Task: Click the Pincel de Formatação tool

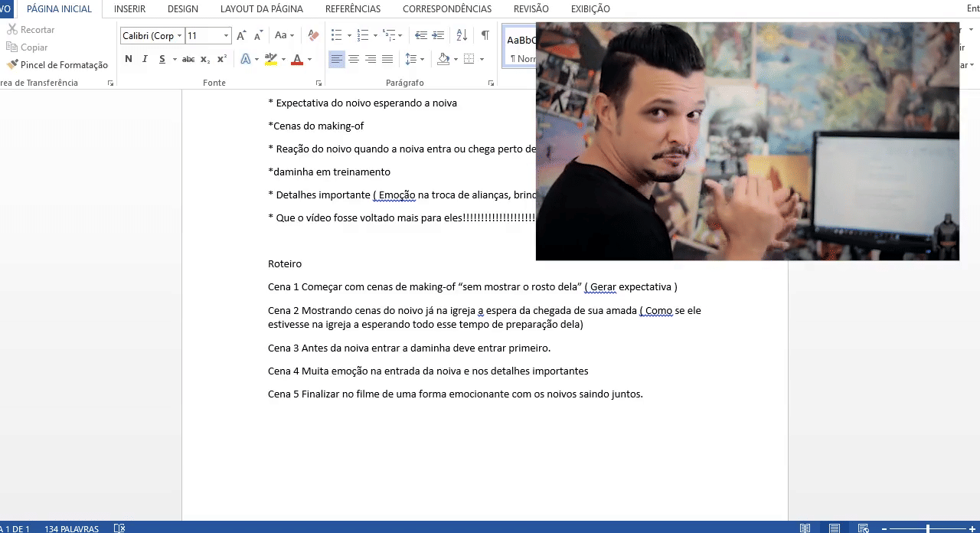Action: pos(57,65)
